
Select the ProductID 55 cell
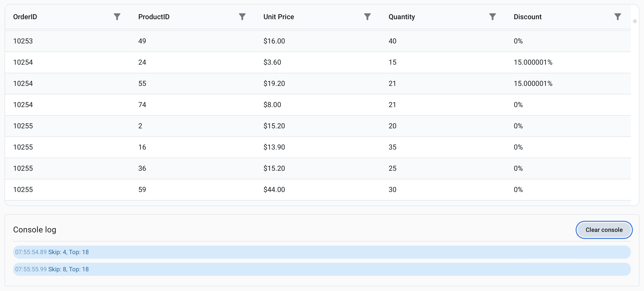point(193,84)
